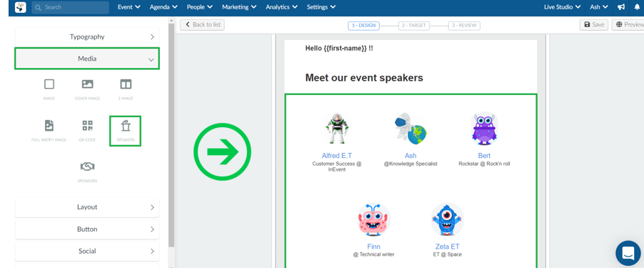The image size is (644, 268).
Task: Click the Hello {{first-name}} greeting text
Action: pos(339,49)
